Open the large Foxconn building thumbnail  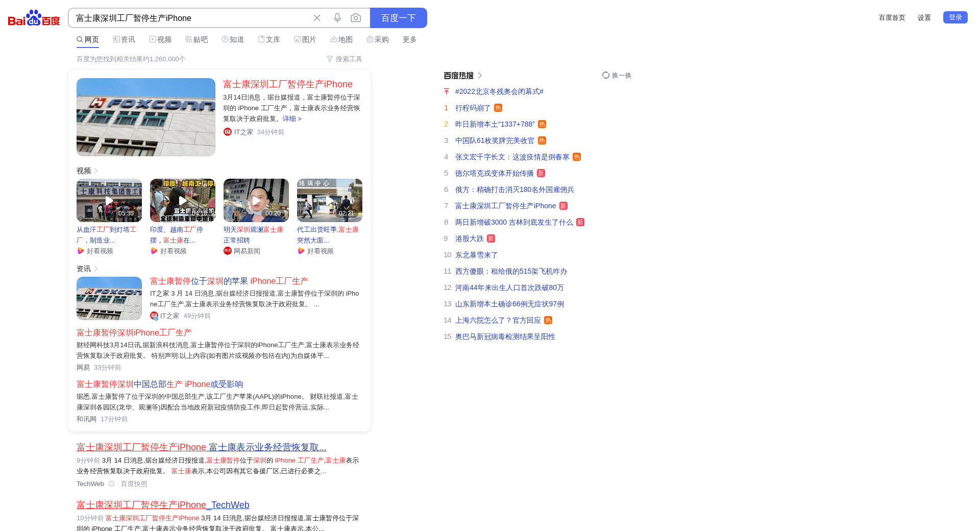146,117
